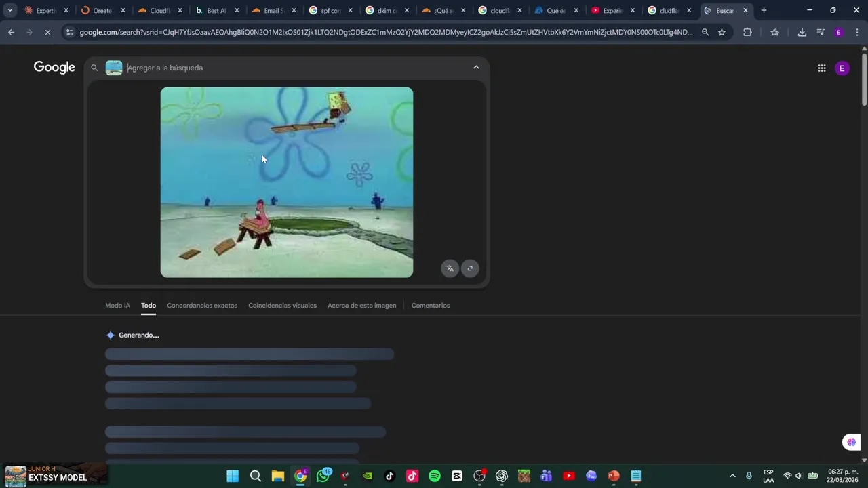Close the Oreate tab
The width and height of the screenshot is (868, 488).
(123, 10)
